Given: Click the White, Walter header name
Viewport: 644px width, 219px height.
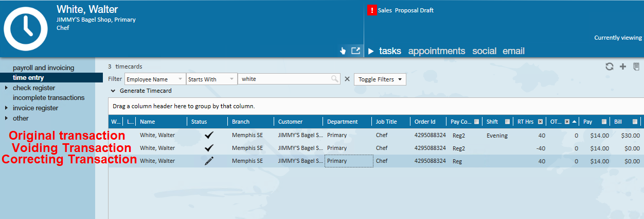Looking at the screenshot, I should click(x=87, y=9).
